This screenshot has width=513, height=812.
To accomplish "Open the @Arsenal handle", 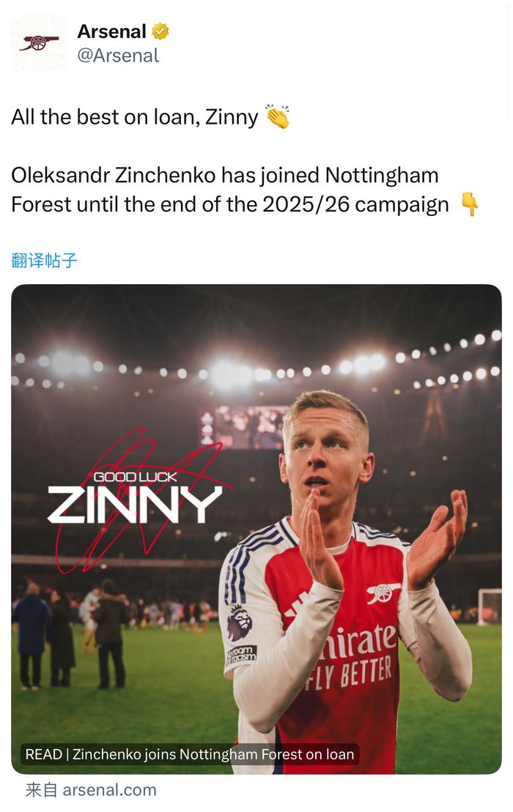I will coord(118,56).
